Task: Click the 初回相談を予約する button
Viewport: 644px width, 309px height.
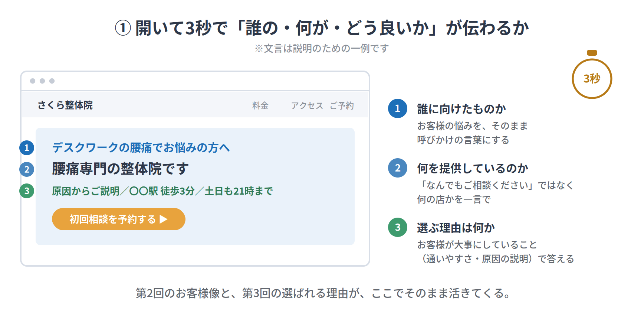Action: click(119, 219)
